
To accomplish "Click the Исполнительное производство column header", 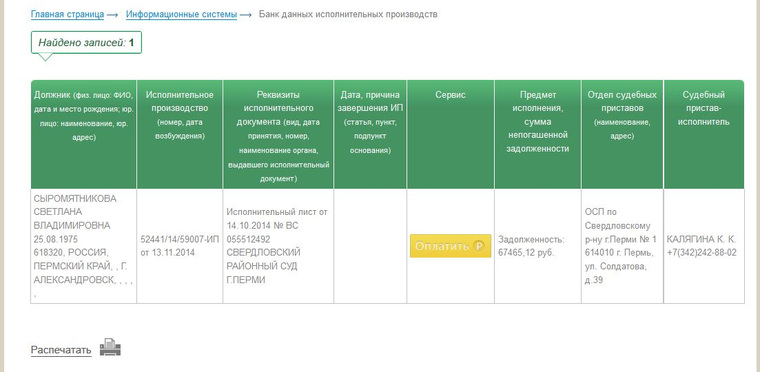I will [x=180, y=134].
